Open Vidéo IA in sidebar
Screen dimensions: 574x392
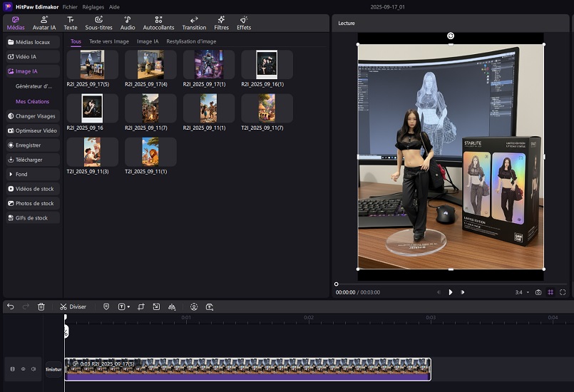(x=33, y=57)
